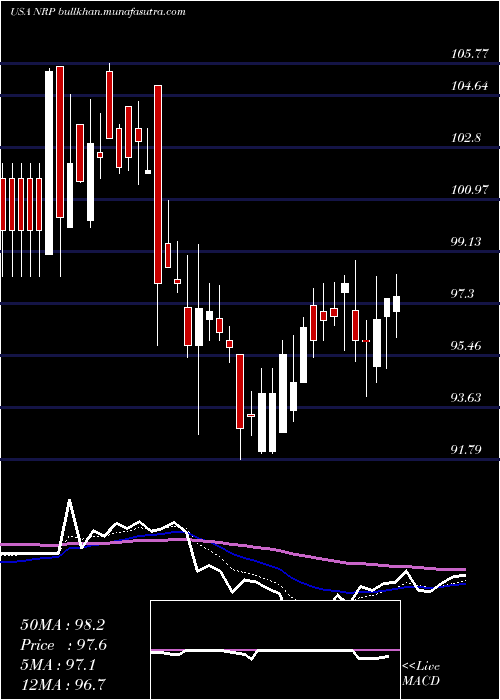Click the 105.77 price level label
This screenshot has width=500, height=700.
pyautogui.click(x=470, y=54)
